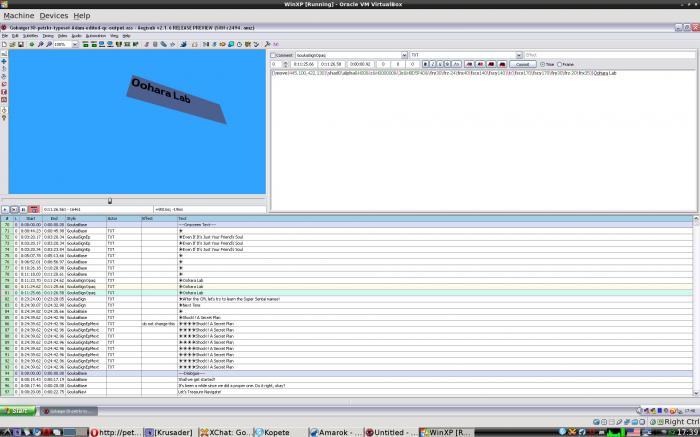
Task: Toggle Underline formatting button
Action: pyautogui.click(x=440, y=64)
